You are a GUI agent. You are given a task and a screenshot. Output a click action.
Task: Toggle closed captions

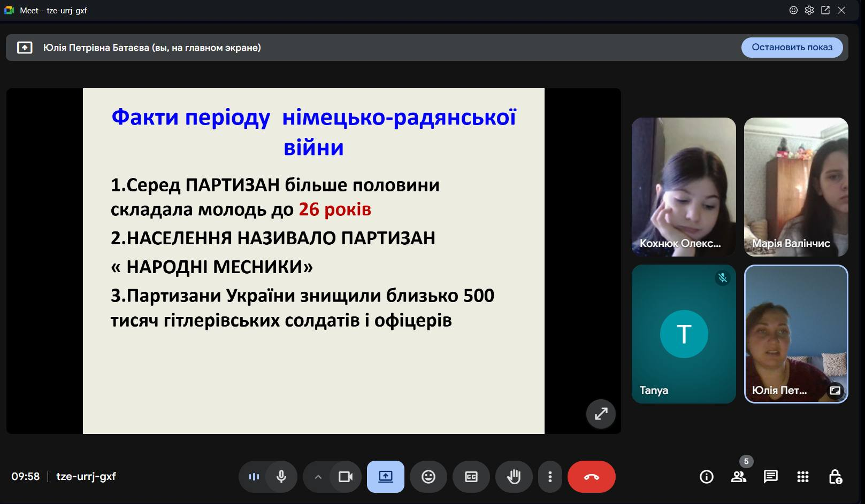[471, 477]
